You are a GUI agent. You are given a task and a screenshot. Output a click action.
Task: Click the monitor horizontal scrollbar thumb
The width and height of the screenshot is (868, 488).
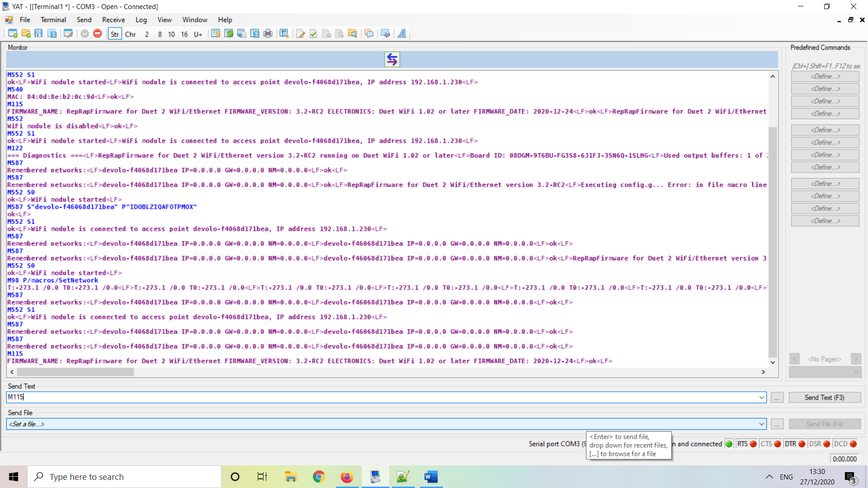tap(75, 372)
